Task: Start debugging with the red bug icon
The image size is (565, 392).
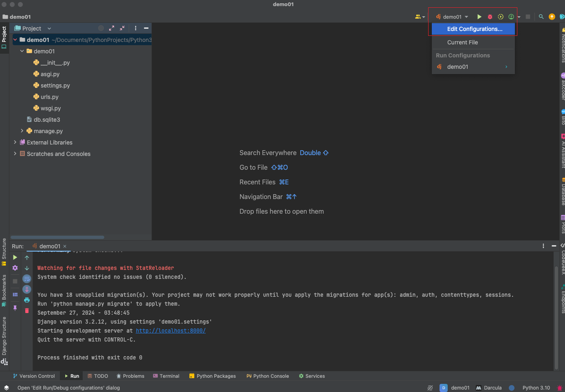Action: point(490,17)
